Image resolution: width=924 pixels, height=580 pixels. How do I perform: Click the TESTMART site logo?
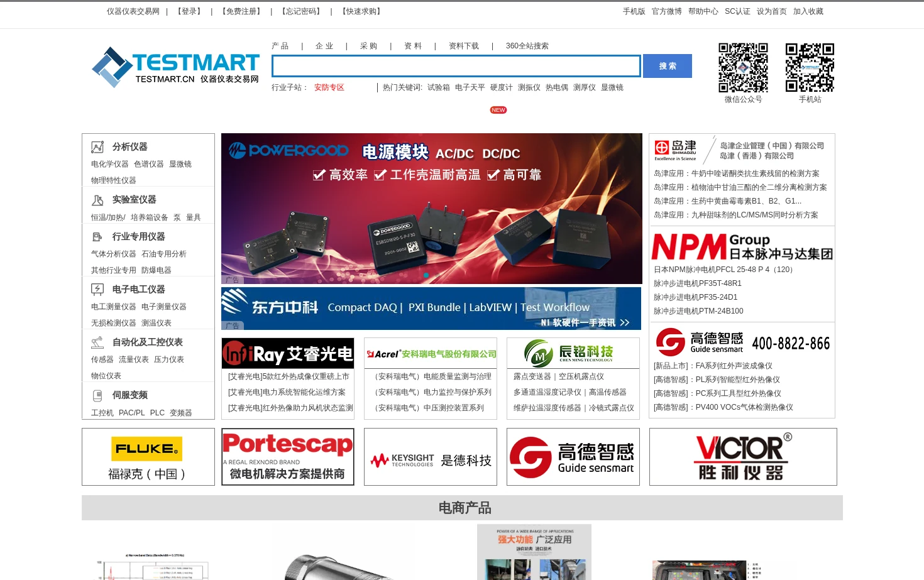pyautogui.click(x=175, y=67)
